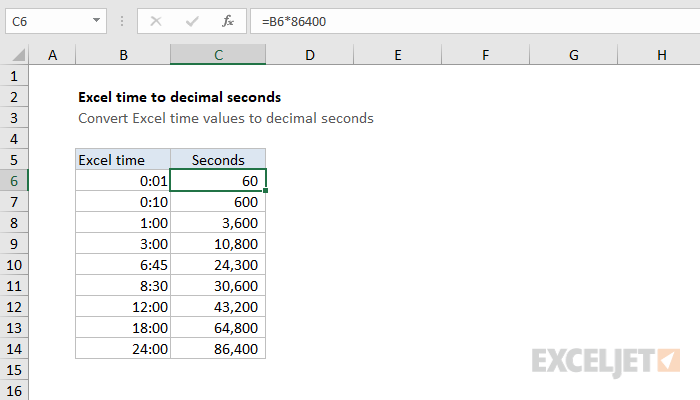700x400 pixels.
Task: Select column B header
Action: click(123, 55)
